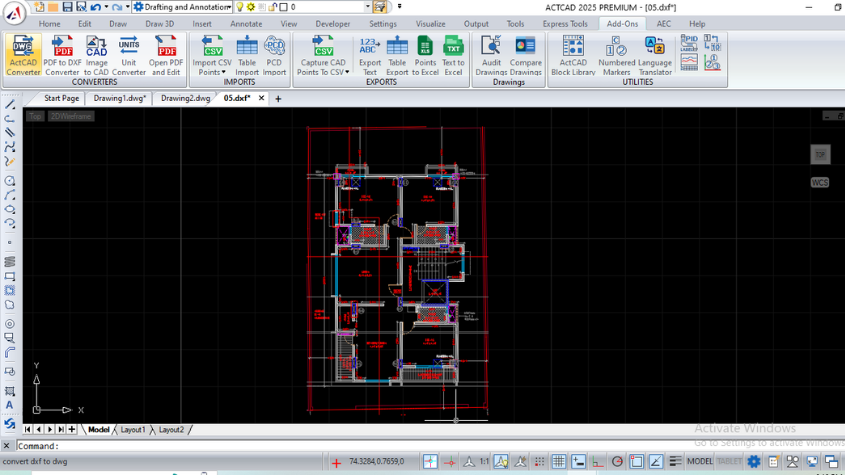Open the Start Page tab
The image size is (845, 475).
point(61,98)
